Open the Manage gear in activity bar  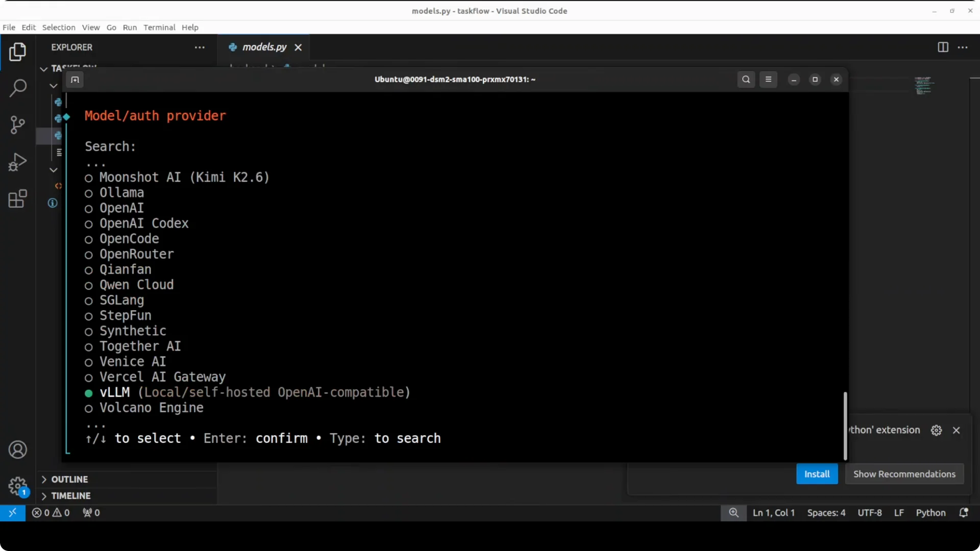pyautogui.click(x=18, y=486)
